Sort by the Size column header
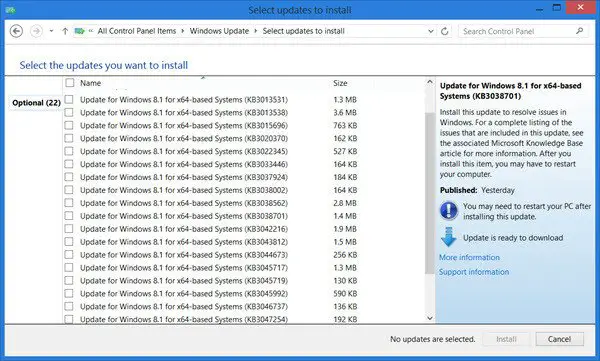The image size is (600, 361). (340, 83)
